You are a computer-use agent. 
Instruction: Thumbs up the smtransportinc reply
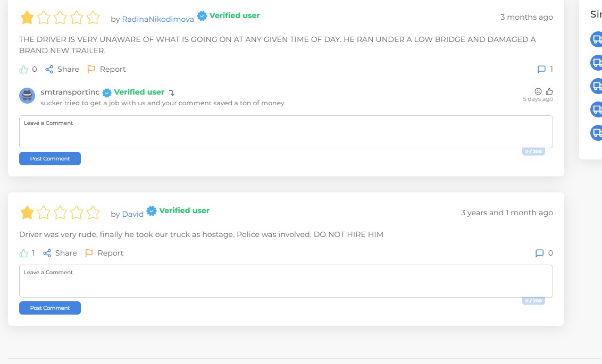point(549,91)
